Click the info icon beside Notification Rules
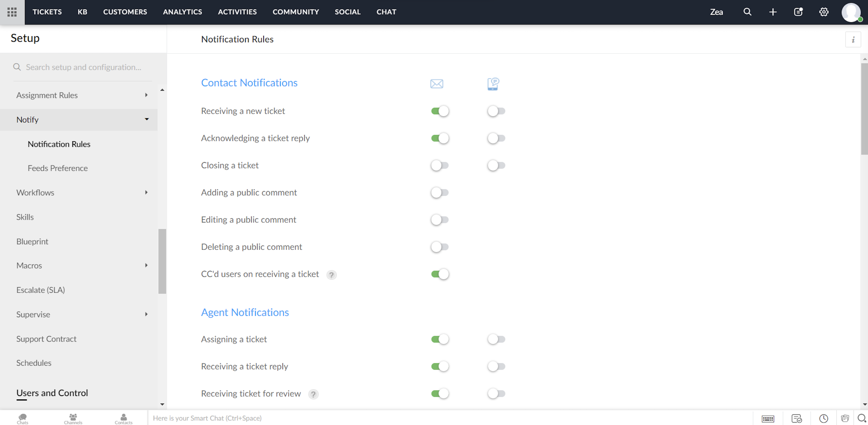 [853, 40]
